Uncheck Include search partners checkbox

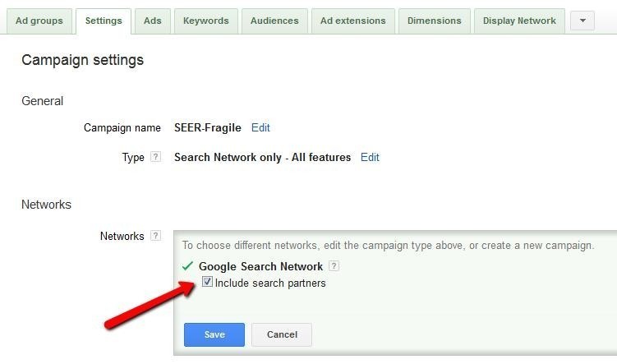[x=208, y=283]
